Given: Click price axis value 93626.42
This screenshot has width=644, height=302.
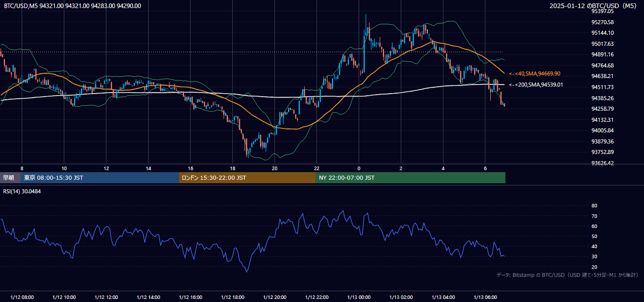Looking at the screenshot, I should 603,163.
